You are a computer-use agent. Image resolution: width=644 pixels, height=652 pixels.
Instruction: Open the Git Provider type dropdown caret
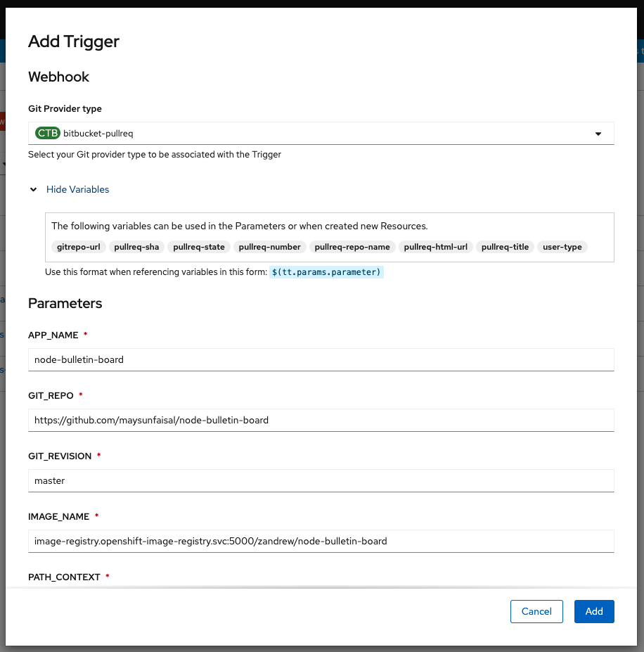[x=598, y=134]
